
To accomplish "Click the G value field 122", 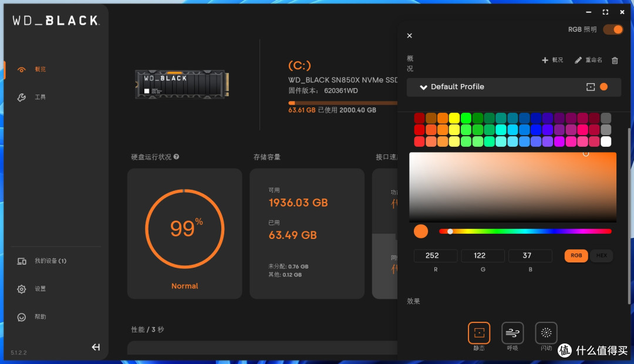I will click(x=483, y=255).
